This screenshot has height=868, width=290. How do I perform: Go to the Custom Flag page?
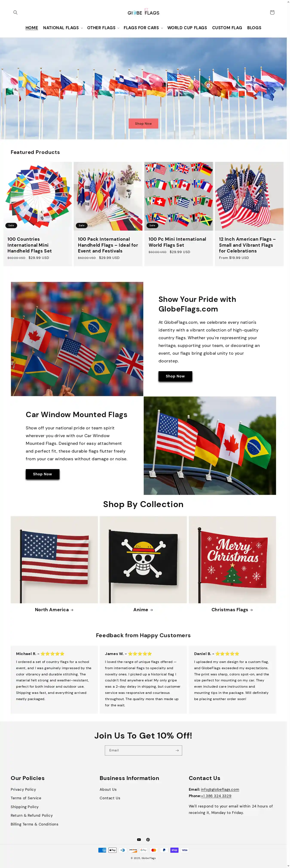pos(227,28)
